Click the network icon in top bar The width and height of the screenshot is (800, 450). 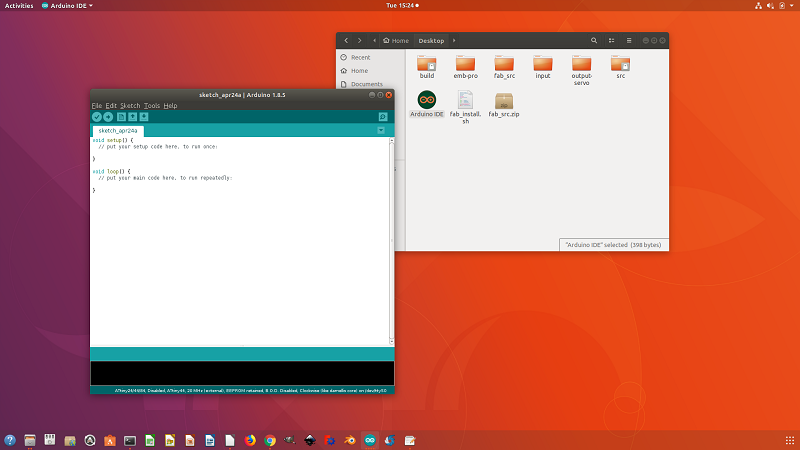[758, 6]
